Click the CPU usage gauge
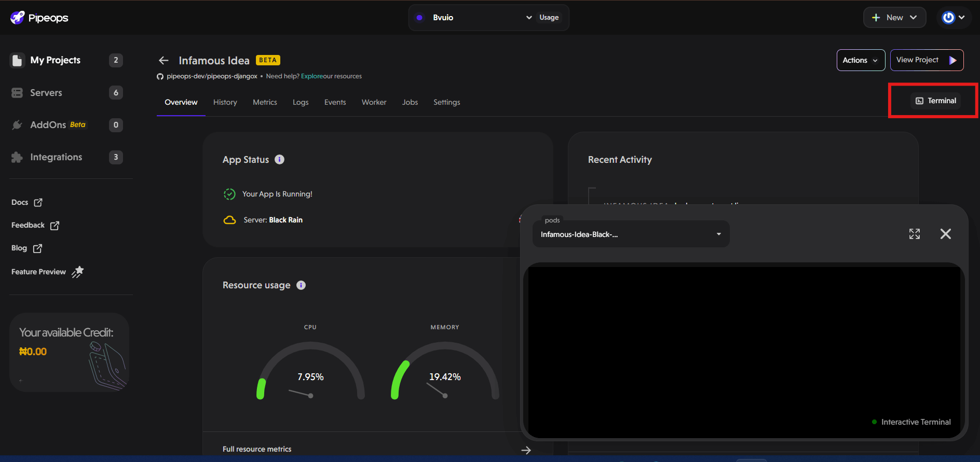This screenshot has height=462, width=980. (310, 371)
